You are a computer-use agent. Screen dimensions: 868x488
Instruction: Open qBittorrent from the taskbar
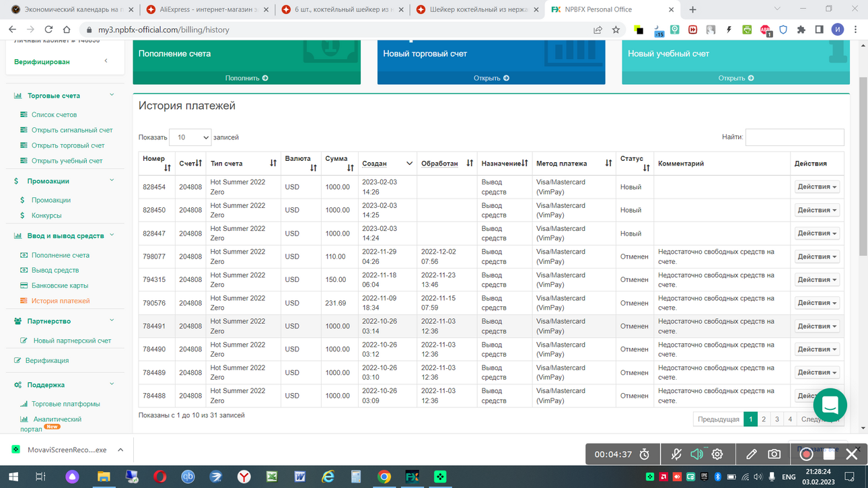click(x=188, y=477)
